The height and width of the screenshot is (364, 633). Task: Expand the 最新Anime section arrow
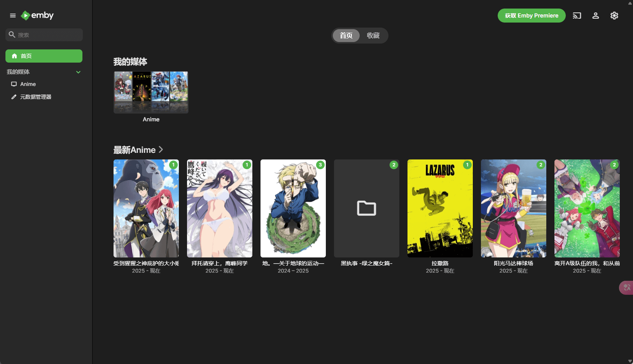pos(161,150)
